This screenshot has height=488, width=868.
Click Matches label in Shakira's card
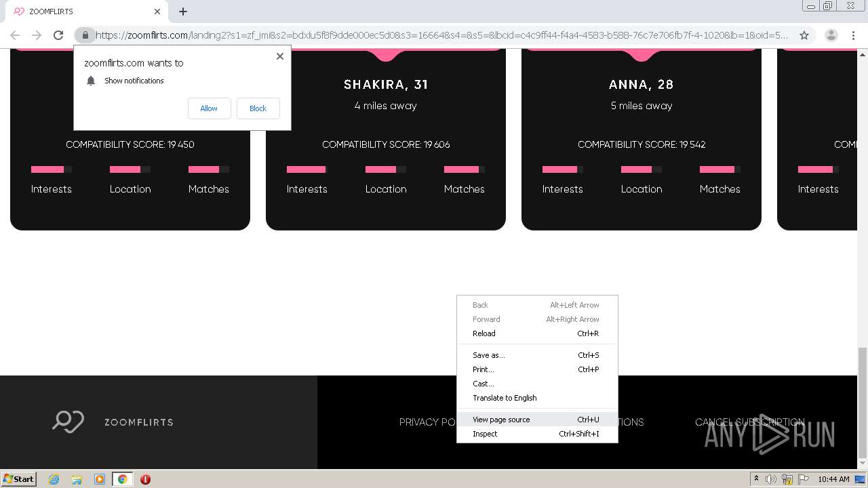pyautogui.click(x=465, y=189)
